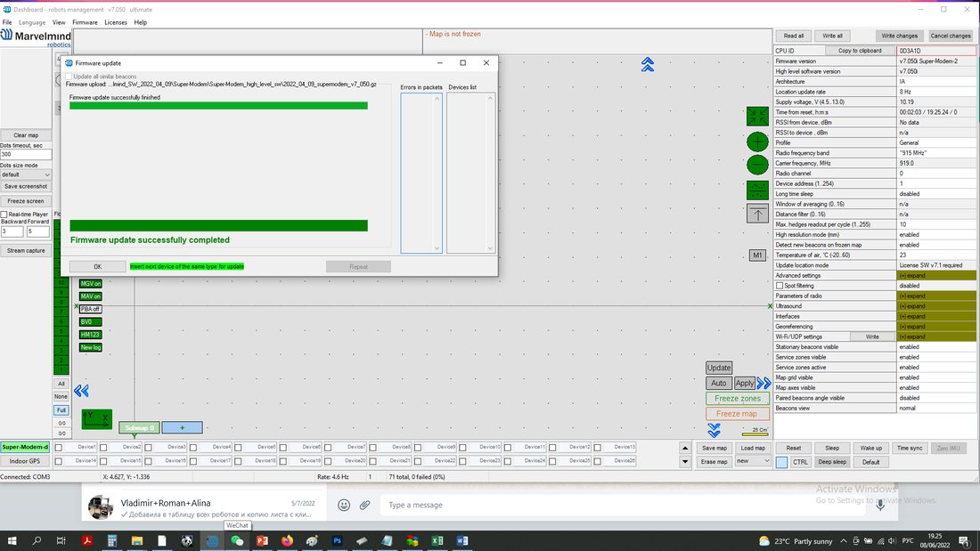Enable the Real-time Player checkbox

[x=4, y=215]
